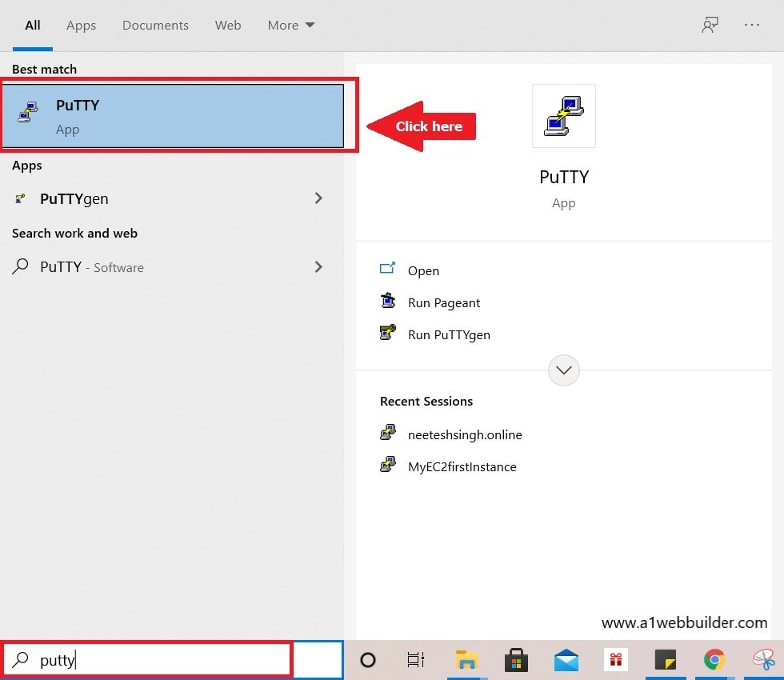Image resolution: width=784 pixels, height=680 pixels.
Task: Open the three-dot options menu
Action: tap(751, 25)
